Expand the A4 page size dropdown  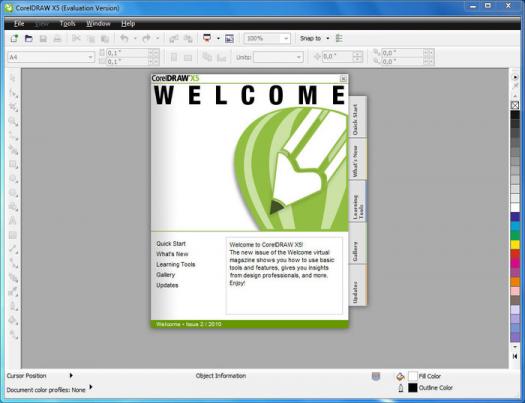click(90, 57)
